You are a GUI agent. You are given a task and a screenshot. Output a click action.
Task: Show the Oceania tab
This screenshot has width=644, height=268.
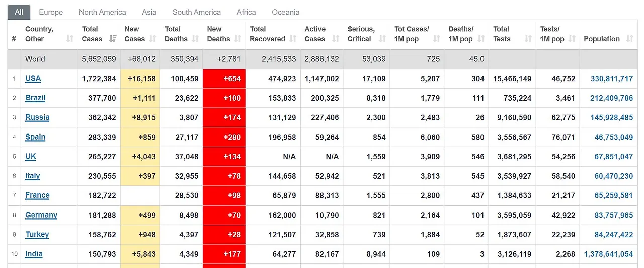point(286,12)
